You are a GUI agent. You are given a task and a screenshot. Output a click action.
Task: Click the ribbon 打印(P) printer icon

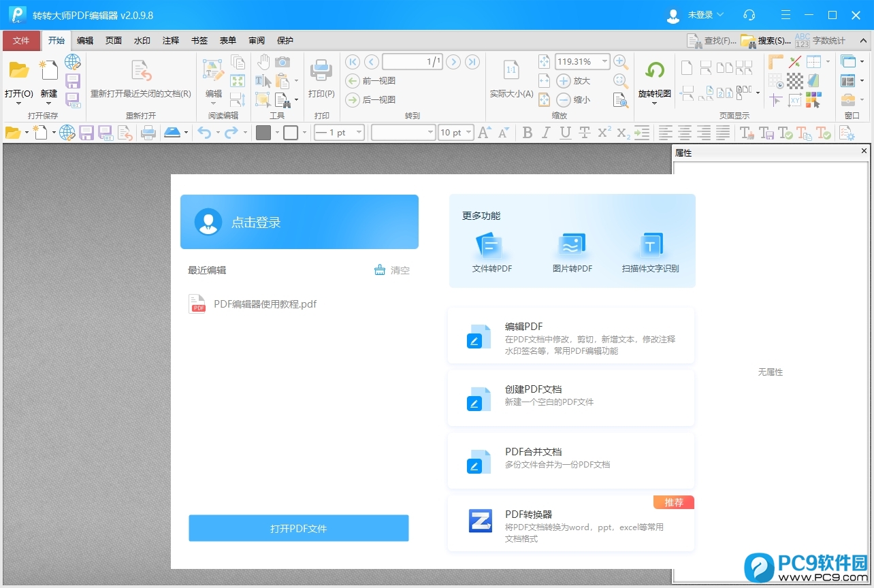pyautogui.click(x=321, y=70)
